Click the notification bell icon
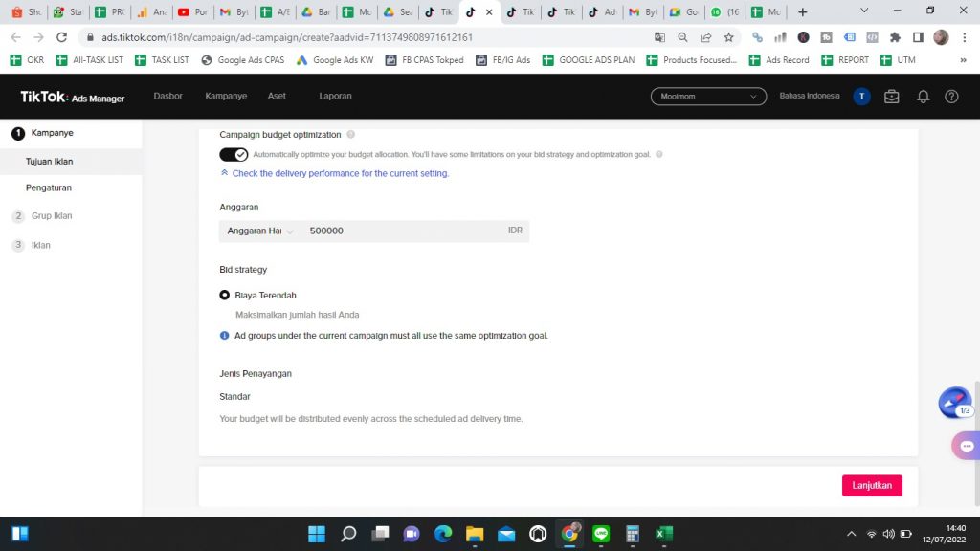This screenshot has width=980, height=551. click(923, 97)
